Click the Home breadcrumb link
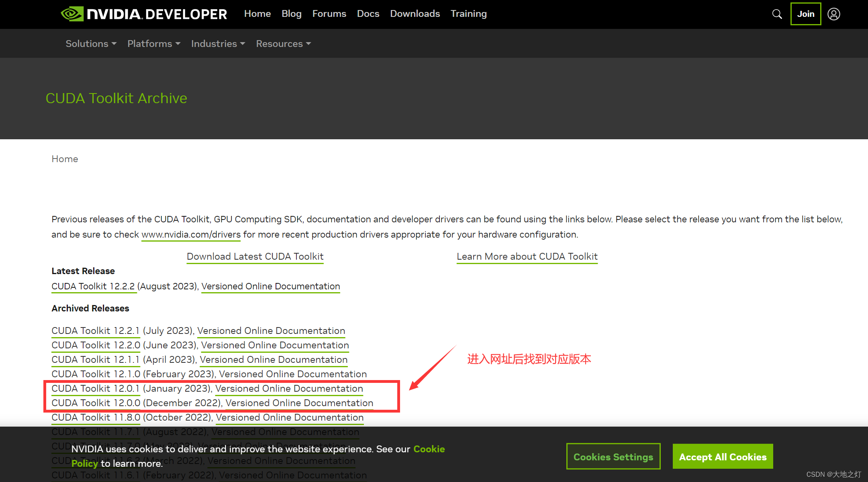The image size is (868, 482). (65, 159)
